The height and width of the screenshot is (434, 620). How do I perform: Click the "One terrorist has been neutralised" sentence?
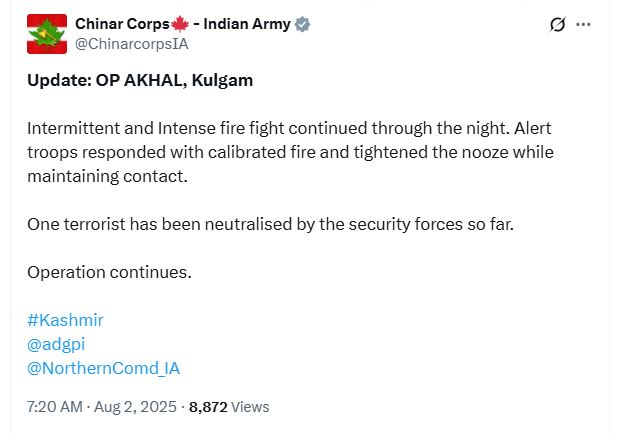(270, 224)
